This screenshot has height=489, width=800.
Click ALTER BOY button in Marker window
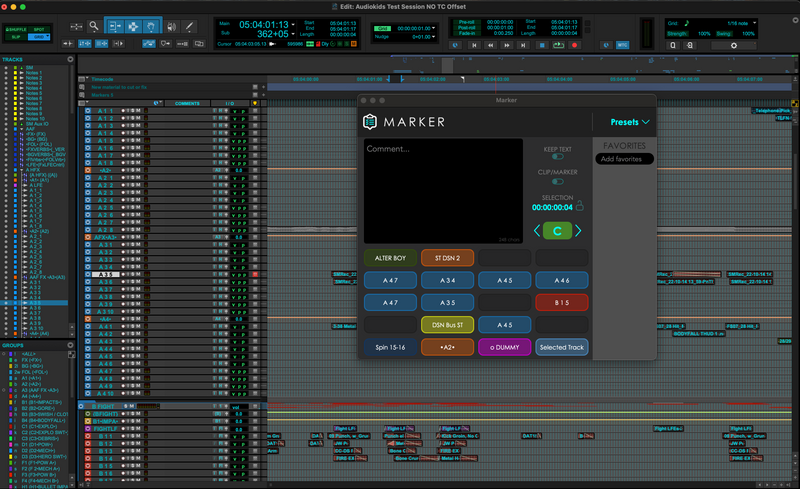390,258
